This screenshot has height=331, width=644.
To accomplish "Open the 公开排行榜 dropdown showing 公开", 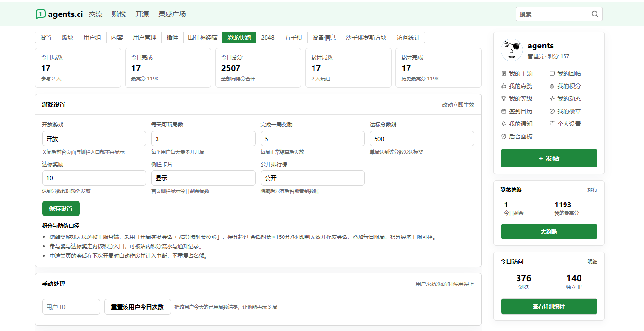I will [313, 178].
